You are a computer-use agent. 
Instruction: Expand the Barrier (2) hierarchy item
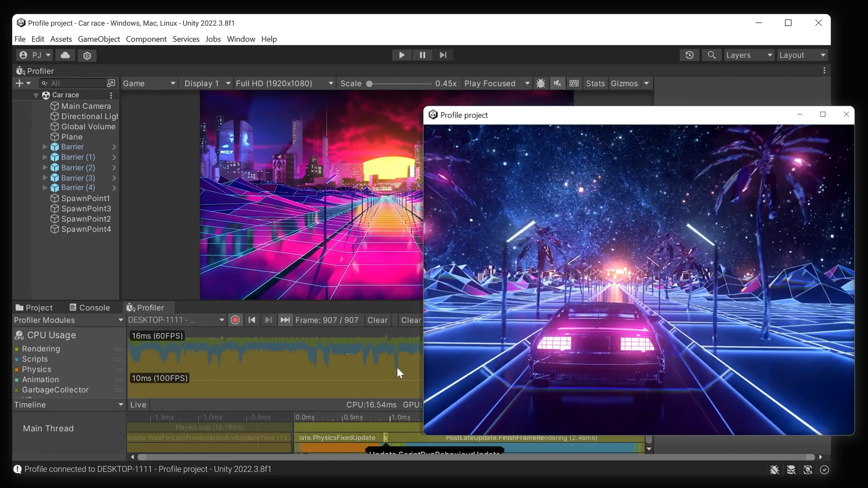point(45,167)
